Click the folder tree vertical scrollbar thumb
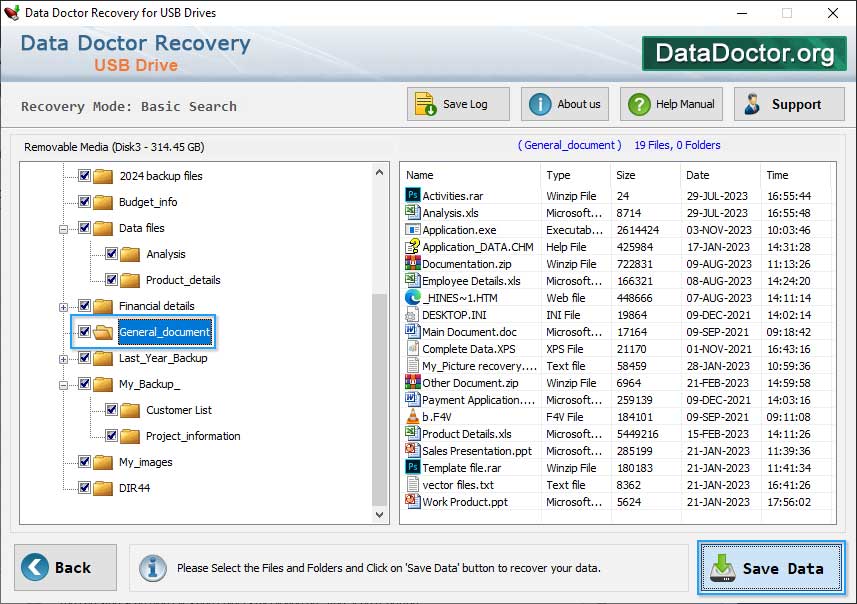The height and width of the screenshot is (604, 857). (x=380, y=400)
